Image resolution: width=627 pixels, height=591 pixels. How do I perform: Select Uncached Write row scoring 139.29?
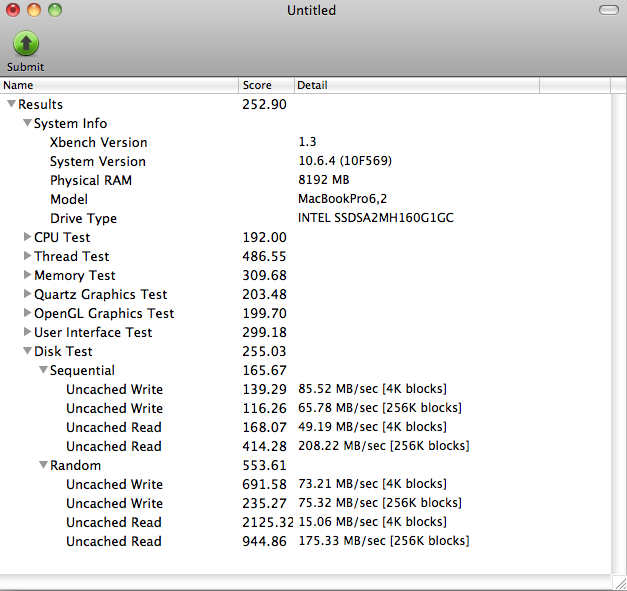point(306,389)
